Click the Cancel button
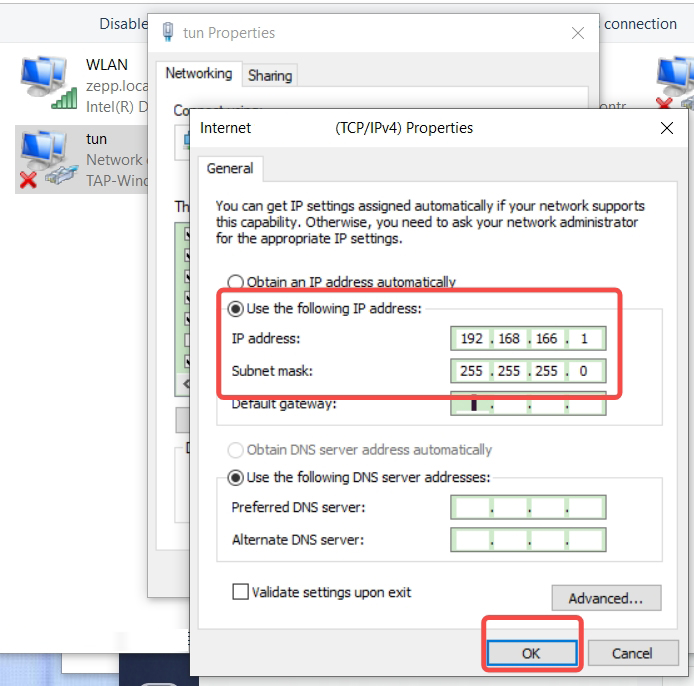 tap(633, 653)
